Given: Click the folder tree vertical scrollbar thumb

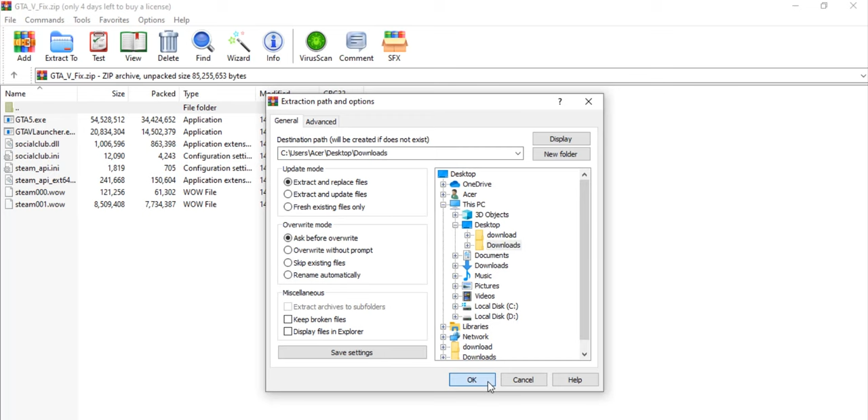Looking at the screenshot, I should click(585, 259).
